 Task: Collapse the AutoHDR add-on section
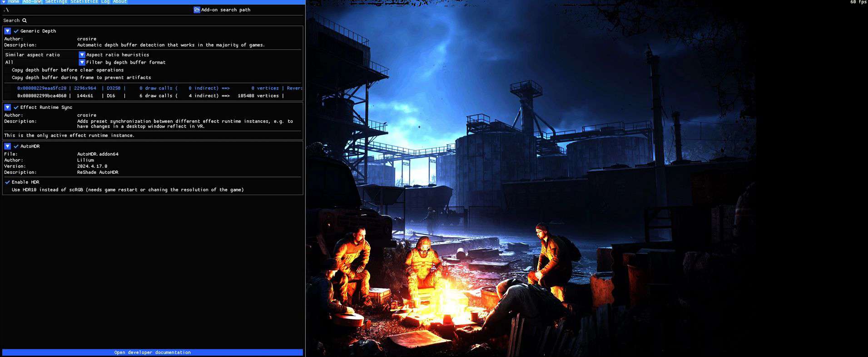[8, 147]
